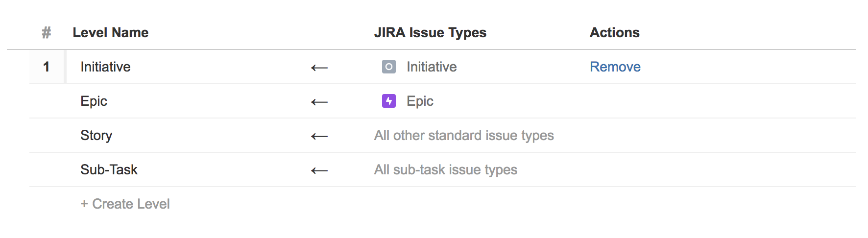Remove the Initiative level
The width and height of the screenshot is (868, 238).
pos(615,67)
